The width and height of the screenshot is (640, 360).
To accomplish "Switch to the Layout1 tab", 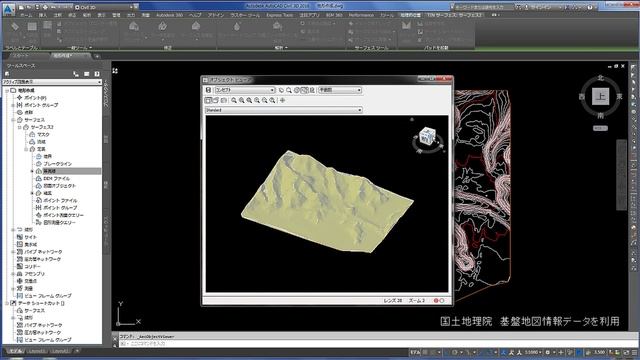I will coord(38,351).
